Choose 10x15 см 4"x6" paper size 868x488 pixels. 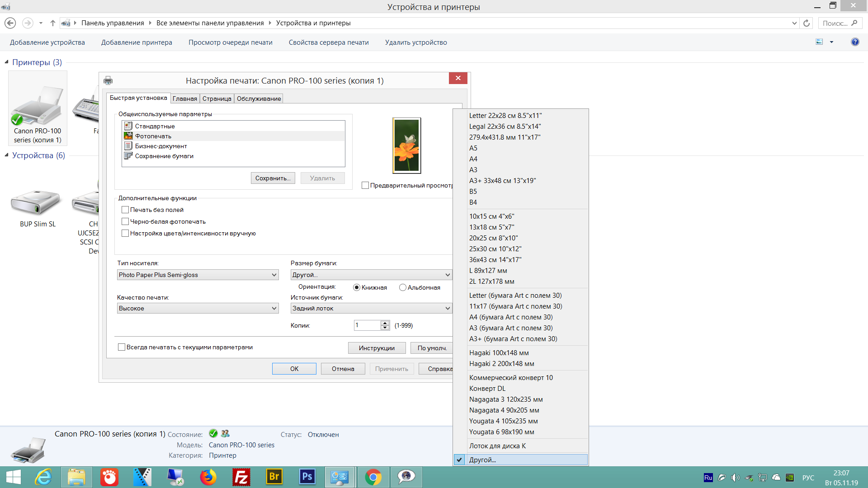coord(521,216)
